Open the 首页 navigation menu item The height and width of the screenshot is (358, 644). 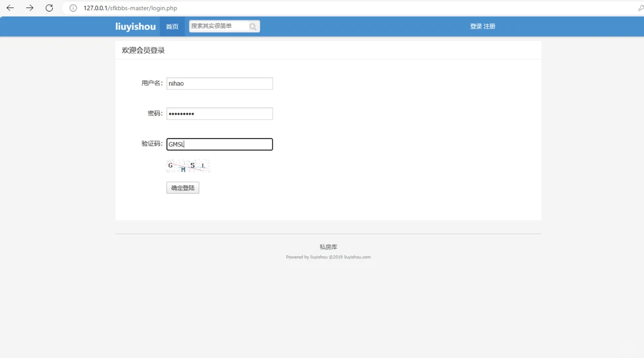click(172, 26)
